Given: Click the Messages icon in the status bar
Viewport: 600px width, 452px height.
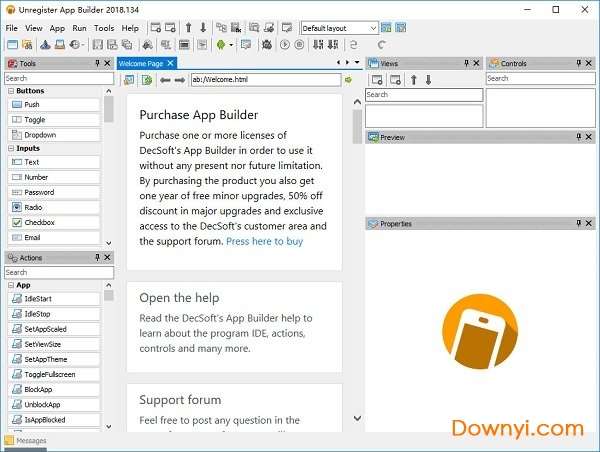Looking at the screenshot, I should (x=9, y=440).
